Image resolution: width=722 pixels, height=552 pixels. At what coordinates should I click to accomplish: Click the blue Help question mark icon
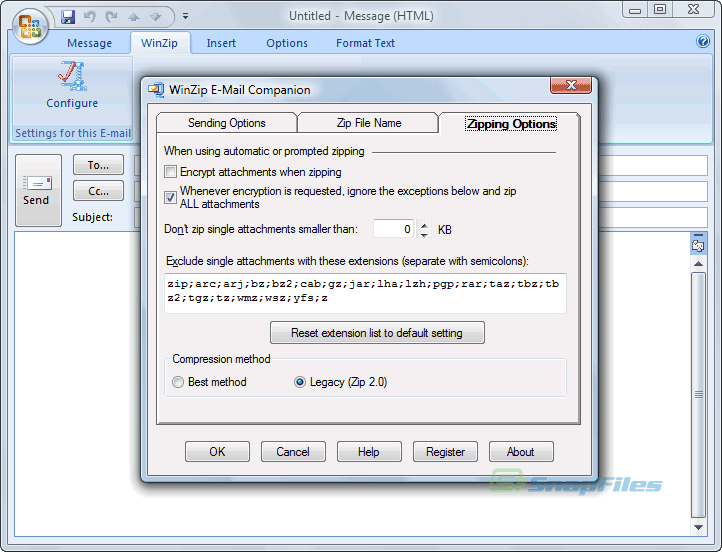click(703, 41)
